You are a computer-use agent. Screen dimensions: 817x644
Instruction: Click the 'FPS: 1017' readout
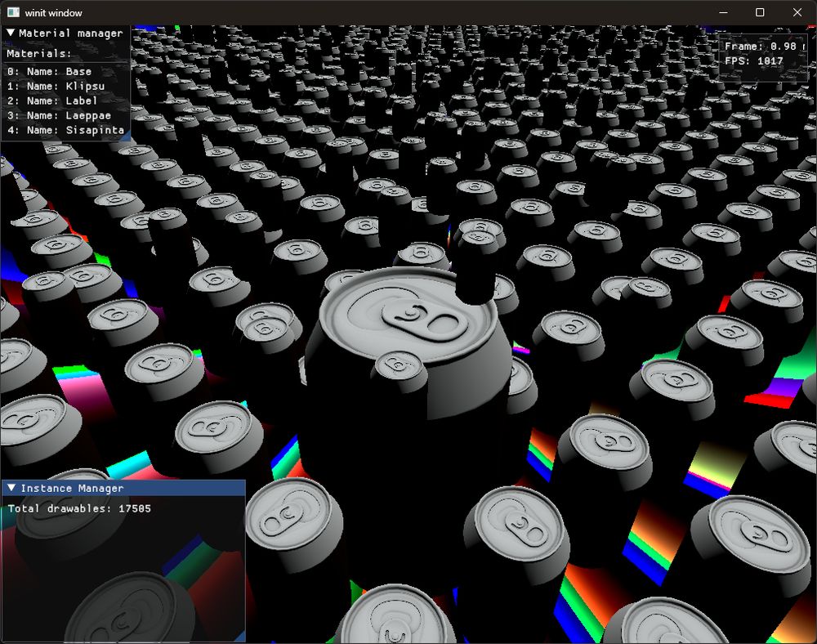point(753,60)
